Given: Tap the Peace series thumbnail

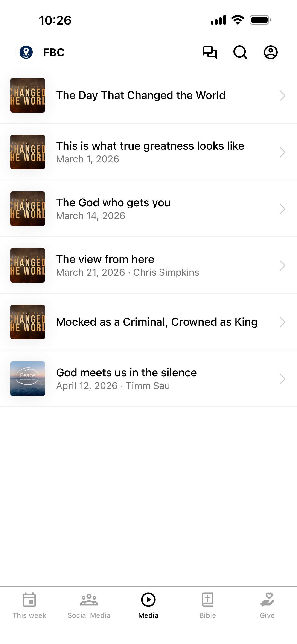Looking at the screenshot, I should pos(27,378).
